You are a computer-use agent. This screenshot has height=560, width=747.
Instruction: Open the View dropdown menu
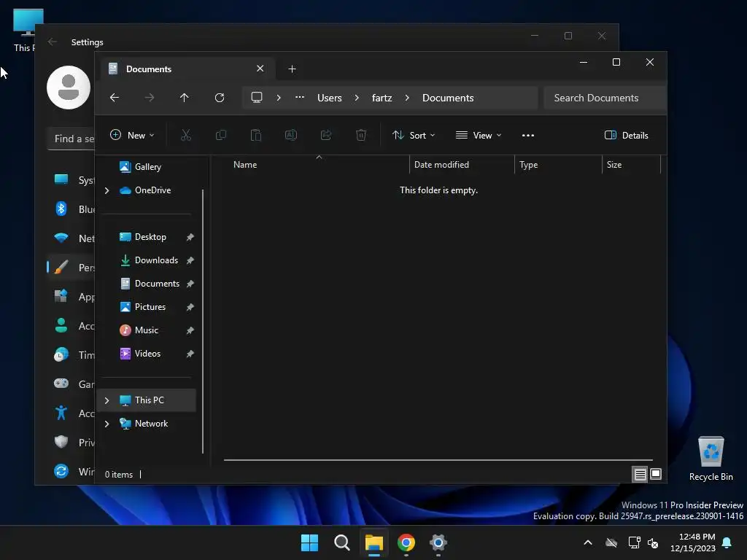(479, 135)
